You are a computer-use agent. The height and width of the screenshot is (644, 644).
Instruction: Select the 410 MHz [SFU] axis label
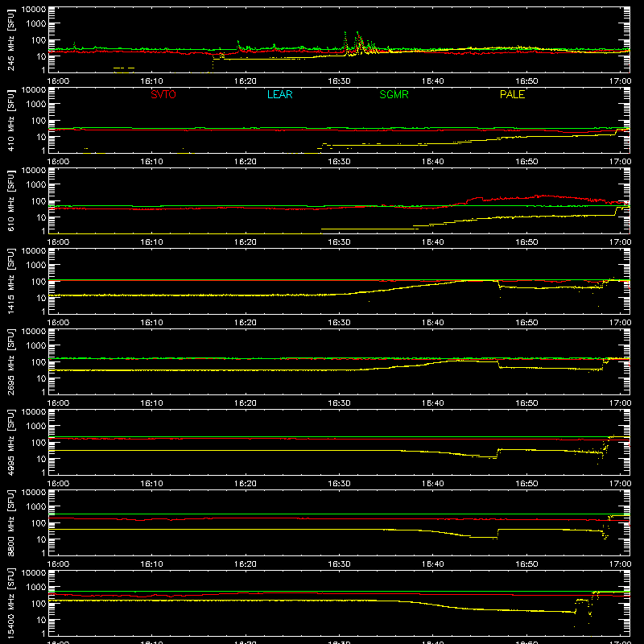(10, 120)
